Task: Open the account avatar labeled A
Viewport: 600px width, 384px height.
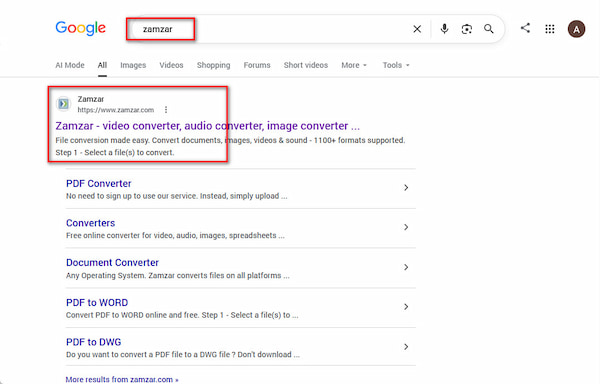Action: (576, 29)
